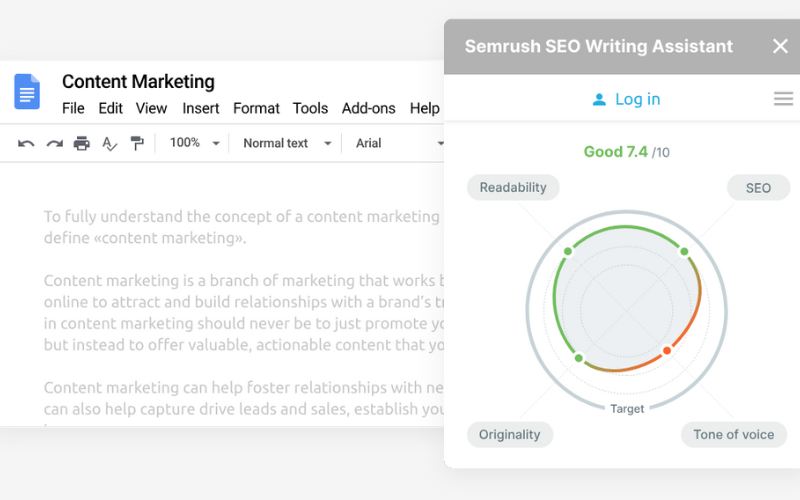This screenshot has width=800, height=500.
Task: Select the paint format tool
Action: (x=137, y=144)
